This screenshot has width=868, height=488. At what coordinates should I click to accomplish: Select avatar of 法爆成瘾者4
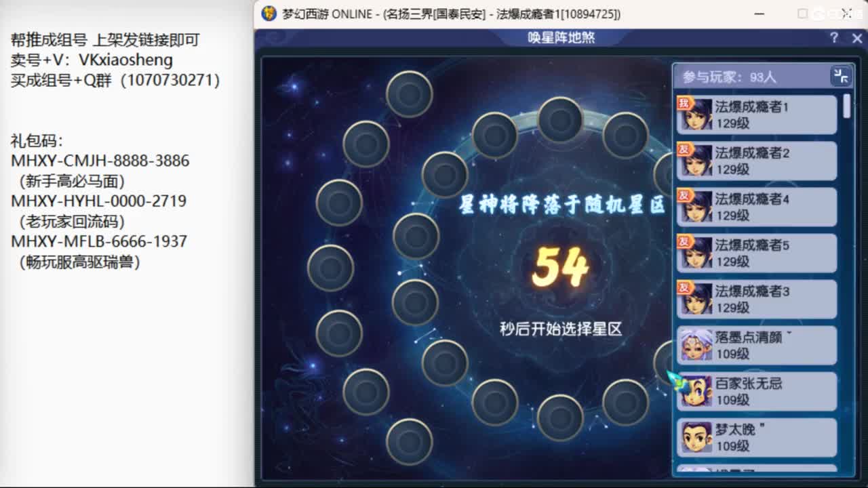(696, 207)
